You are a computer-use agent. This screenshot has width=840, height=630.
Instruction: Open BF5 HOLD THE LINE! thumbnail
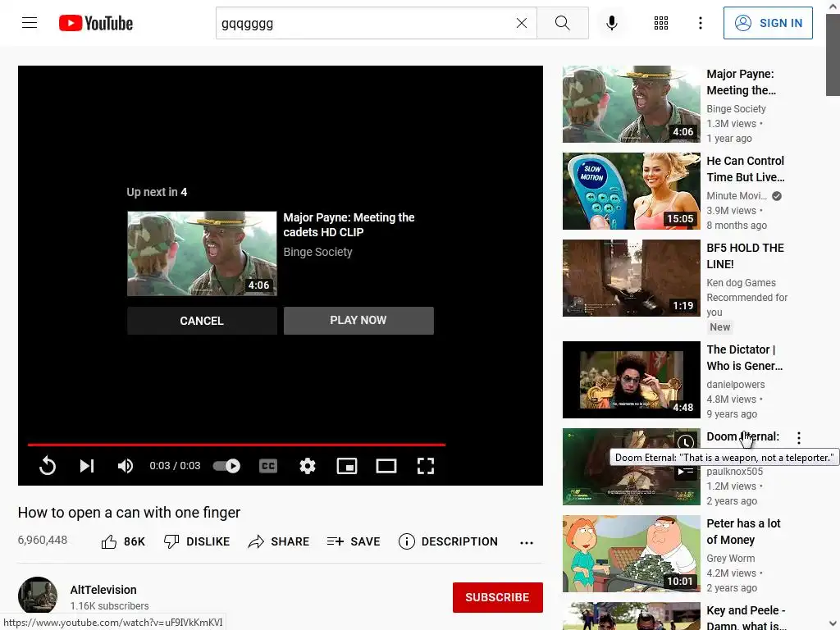(x=631, y=278)
